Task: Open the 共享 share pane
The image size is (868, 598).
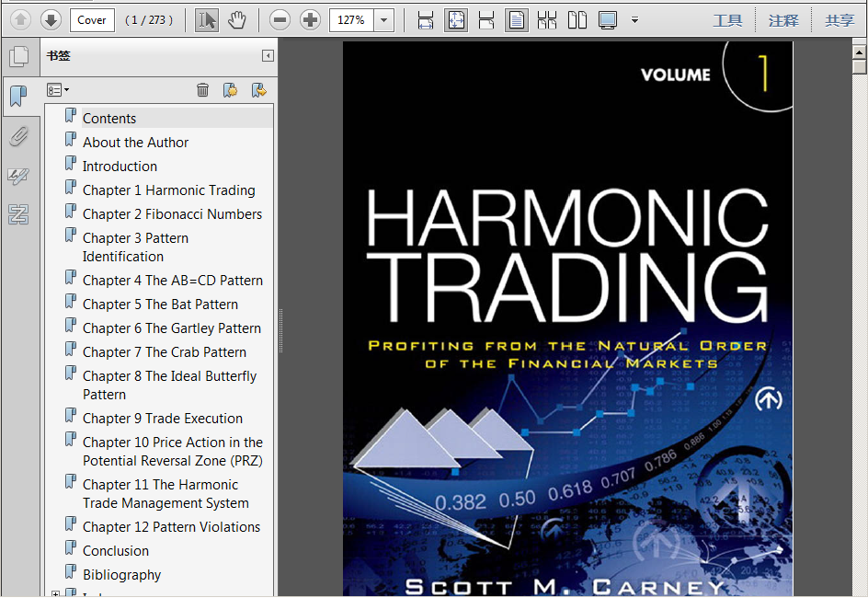Action: coord(839,20)
